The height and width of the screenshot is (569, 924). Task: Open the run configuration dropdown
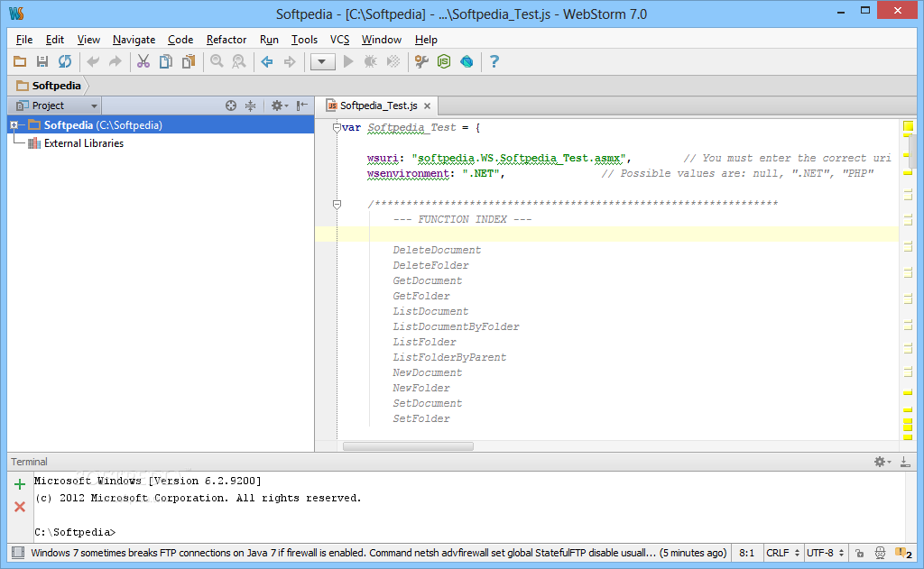click(x=322, y=61)
